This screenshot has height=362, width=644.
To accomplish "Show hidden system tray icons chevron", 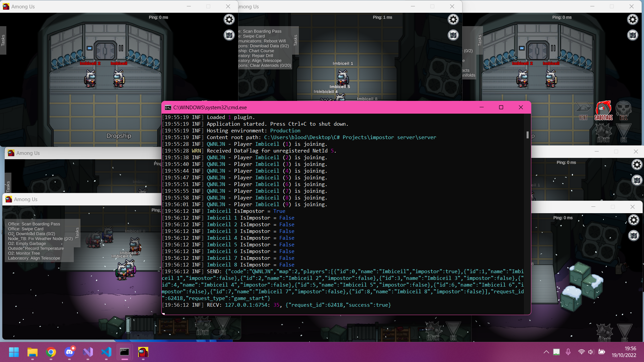I will point(546,352).
